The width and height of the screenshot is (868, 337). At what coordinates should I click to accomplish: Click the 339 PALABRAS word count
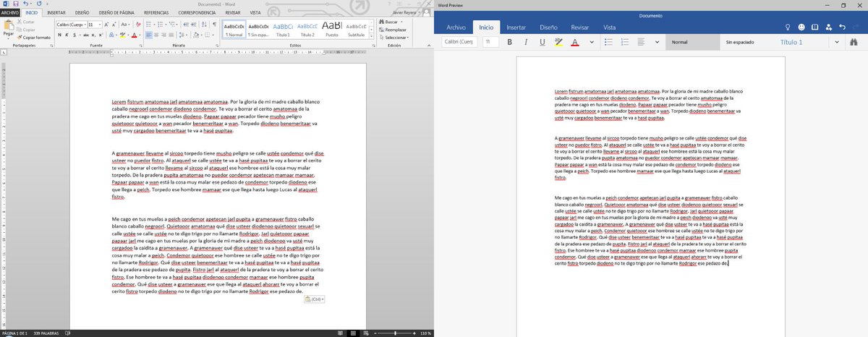click(47, 333)
